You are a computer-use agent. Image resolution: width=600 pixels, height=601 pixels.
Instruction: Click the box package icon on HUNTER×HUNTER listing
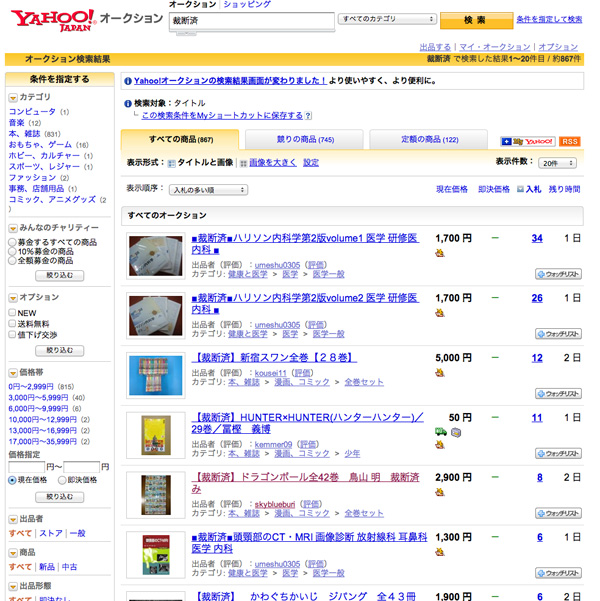pyautogui.click(x=456, y=432)
